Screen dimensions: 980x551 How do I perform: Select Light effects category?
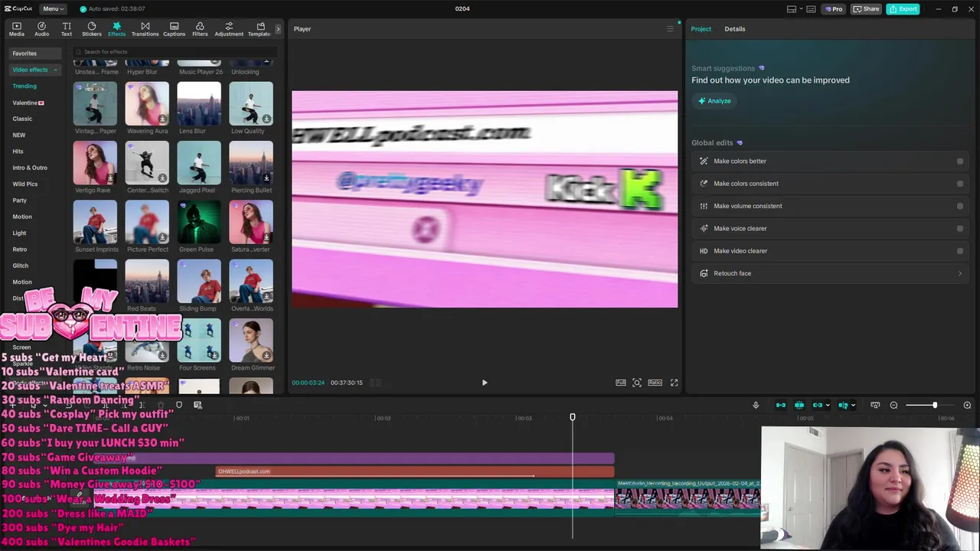click(19, 233)
